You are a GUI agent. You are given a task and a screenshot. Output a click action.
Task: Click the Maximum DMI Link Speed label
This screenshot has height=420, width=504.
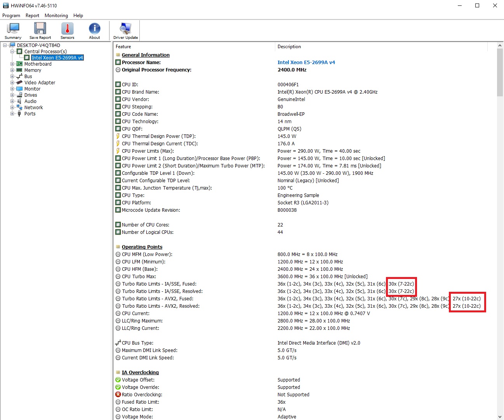point(149,350)
